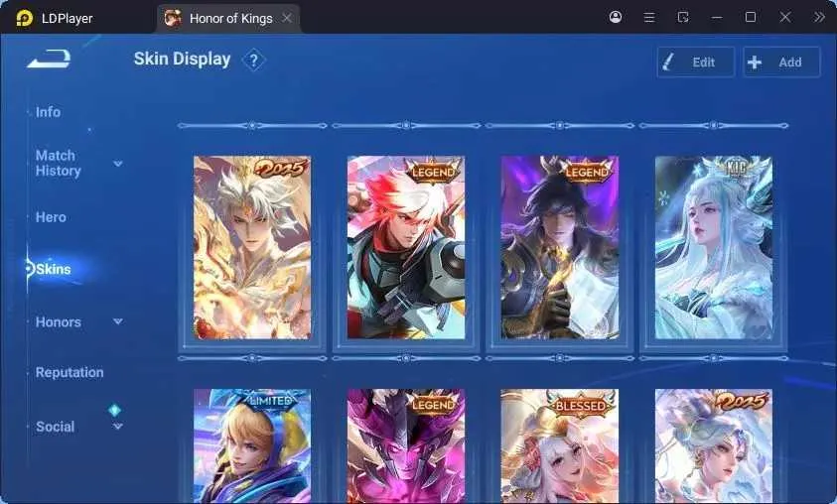The image size is (837, 504).
Task: Select the BLESSED skin card
Action: pyautogui.click(x=559, y=445)
